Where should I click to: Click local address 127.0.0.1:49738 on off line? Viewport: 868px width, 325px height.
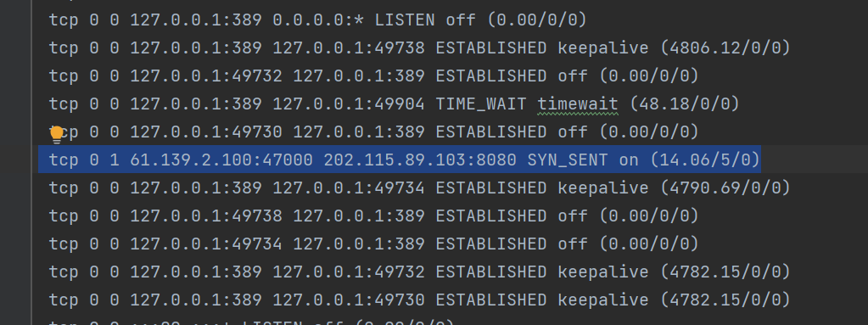(206, 216)
